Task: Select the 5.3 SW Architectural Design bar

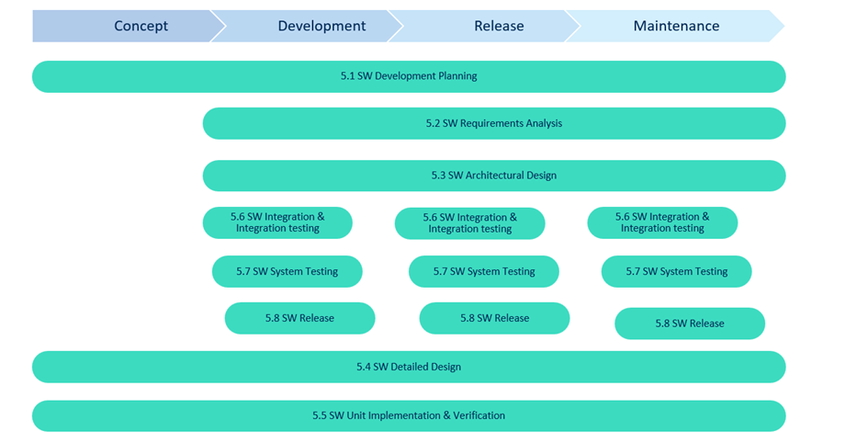Action: pos(494,176)
